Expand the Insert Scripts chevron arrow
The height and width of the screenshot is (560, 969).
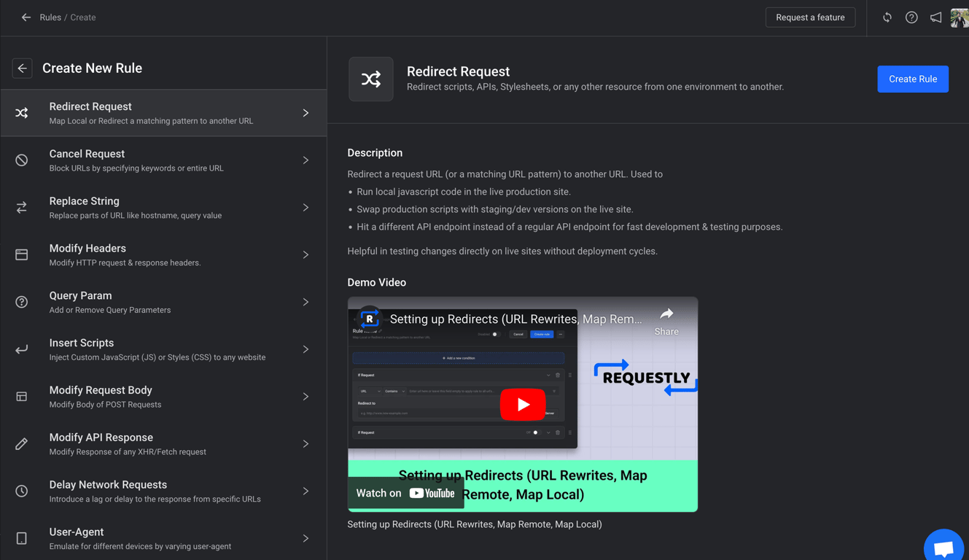point(306,349)
